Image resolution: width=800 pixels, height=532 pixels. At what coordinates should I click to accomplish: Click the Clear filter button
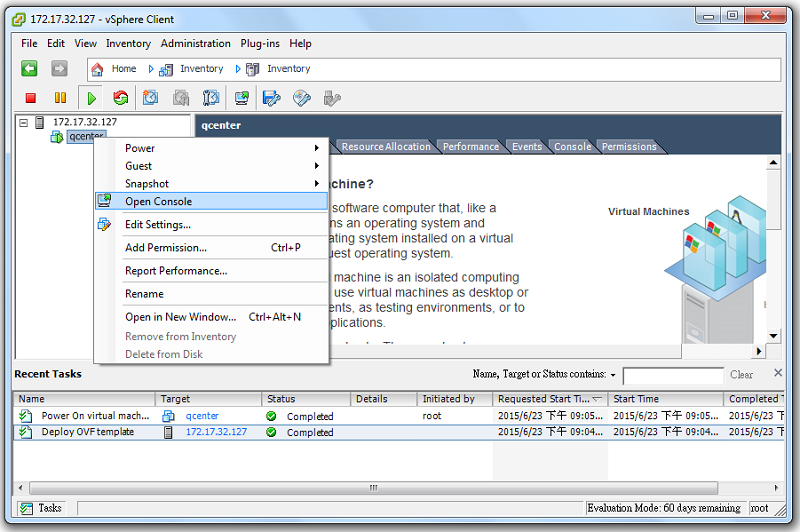[741, 374]
